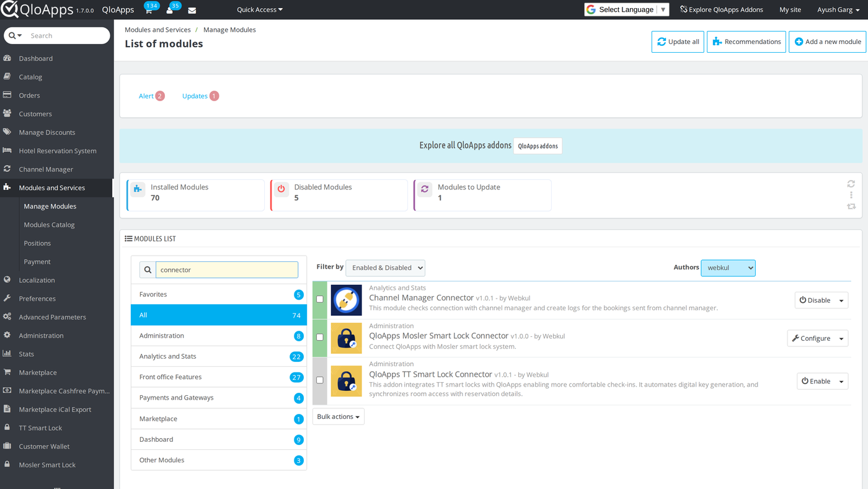Image resolution: width=868 pixels, height=489 pixels.
Task: Click the Channel Manager sync icon
Action: point(7,169)
